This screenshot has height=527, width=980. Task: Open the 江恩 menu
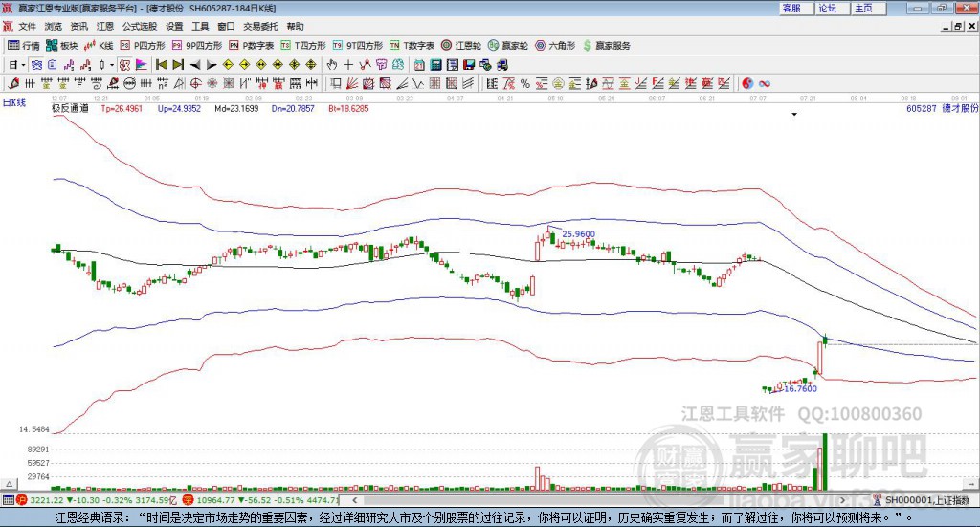pyautogui.click(x=105, y=26)
